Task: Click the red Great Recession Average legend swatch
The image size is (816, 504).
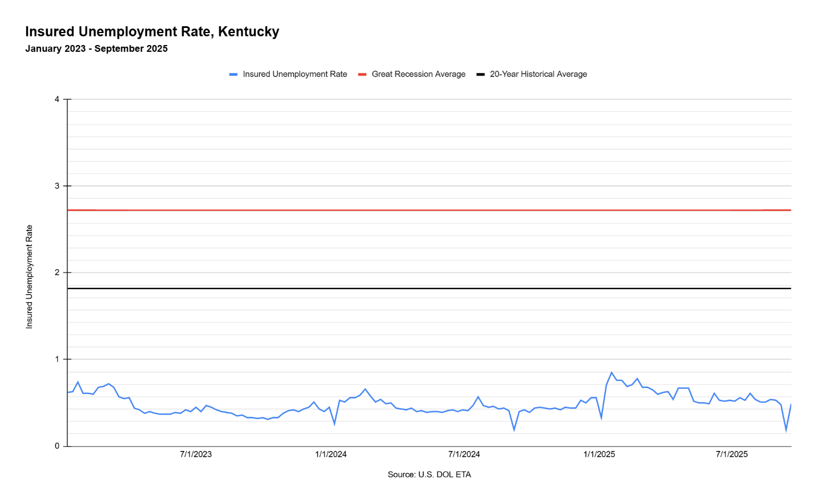Action: tap(362, 75)
